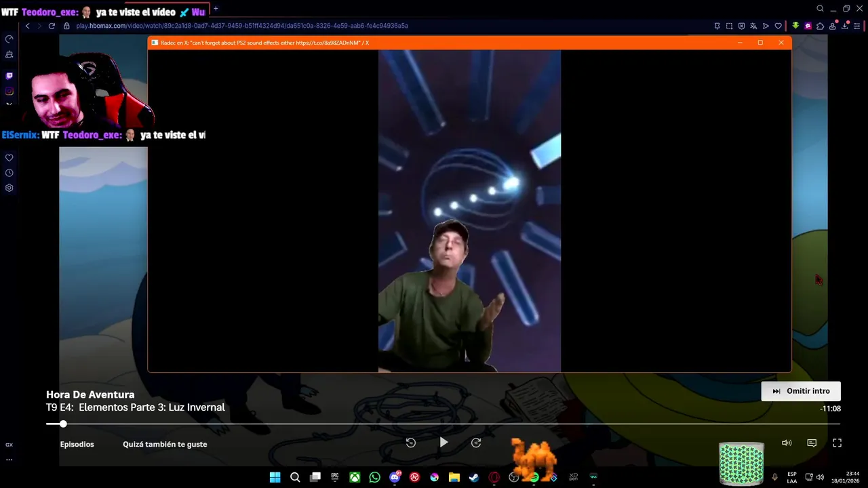Click the Omitir intro button
Image resolution: width=868 pixels, height=488 pixels.
tap(801, 391)
